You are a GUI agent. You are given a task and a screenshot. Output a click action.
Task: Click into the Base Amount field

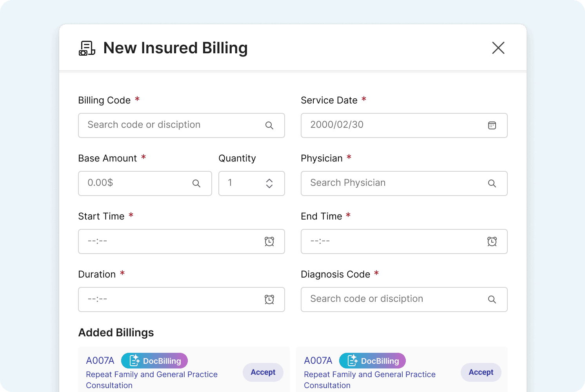[x=135, y=183]
